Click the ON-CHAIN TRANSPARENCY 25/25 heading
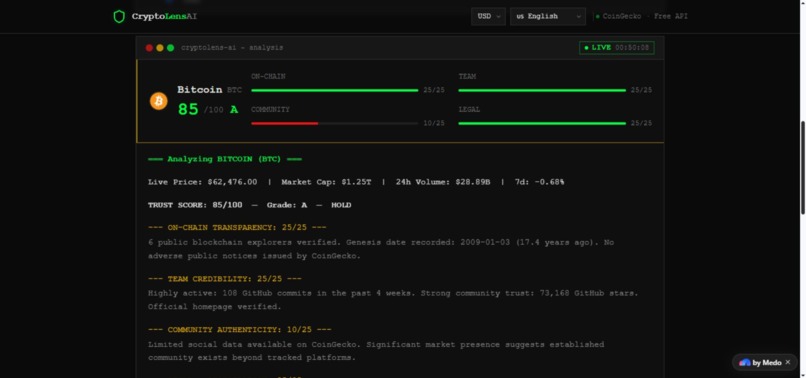The width and height of the screenshot is (806, 378). [237, 227]
